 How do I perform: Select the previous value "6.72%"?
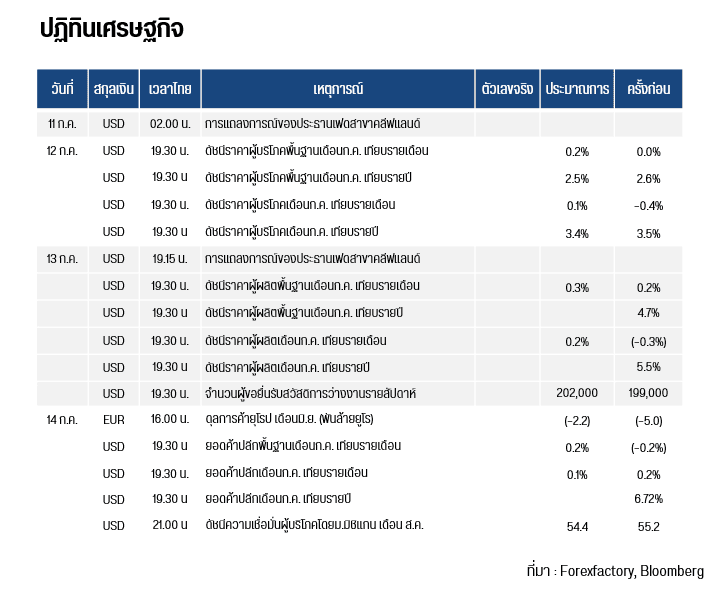(648, 499)
